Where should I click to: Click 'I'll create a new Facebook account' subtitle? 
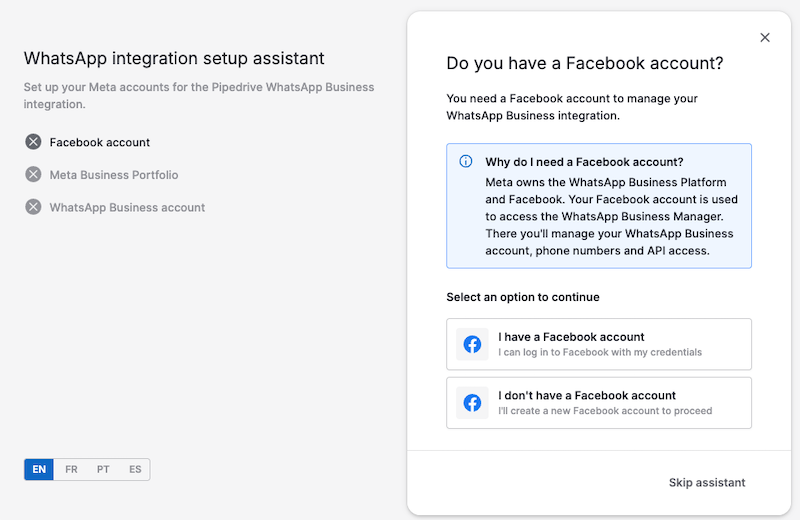click(605, 411)
